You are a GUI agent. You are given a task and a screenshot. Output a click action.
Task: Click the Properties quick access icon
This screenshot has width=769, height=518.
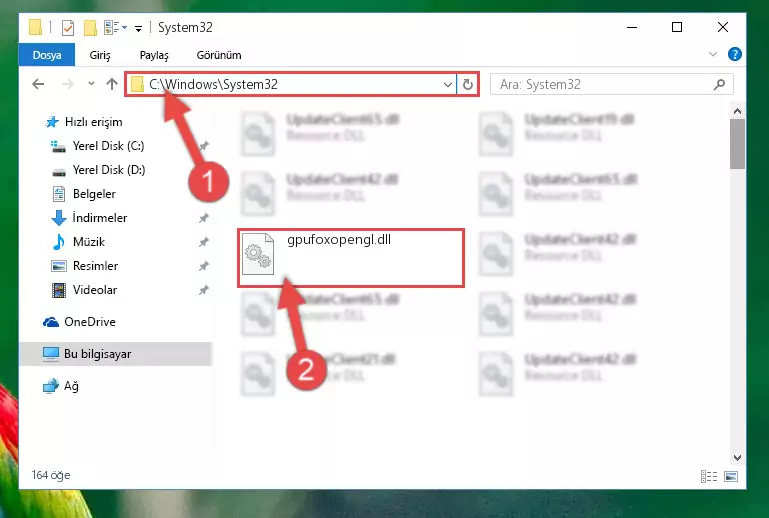click(x=68, y=27)
